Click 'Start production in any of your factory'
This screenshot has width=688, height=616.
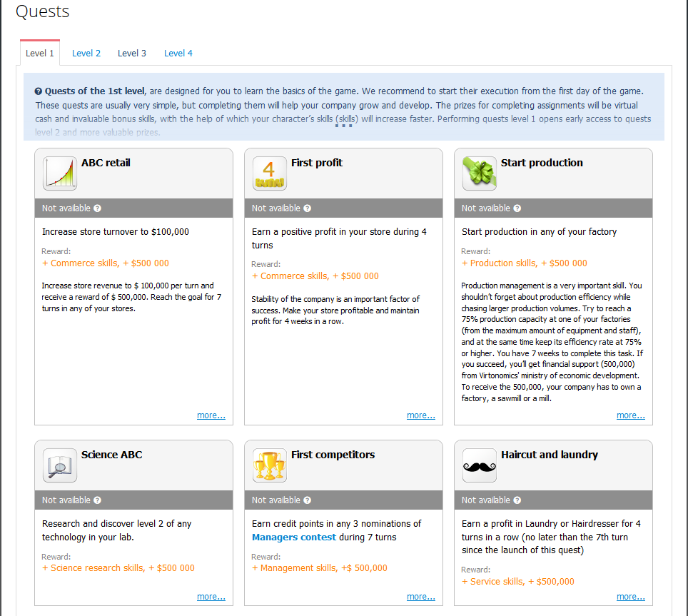[540, 232]
